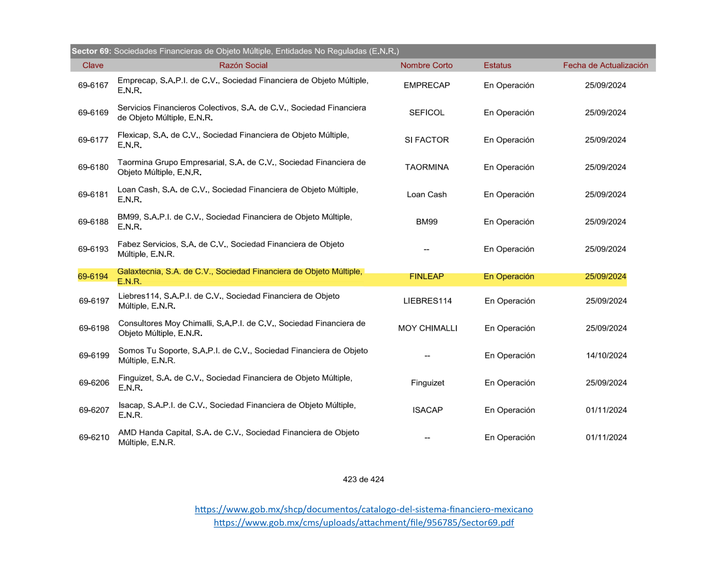This screenshot has height=563, width=728.
Task: Select clave 69-6169
Action: point(93,113)
